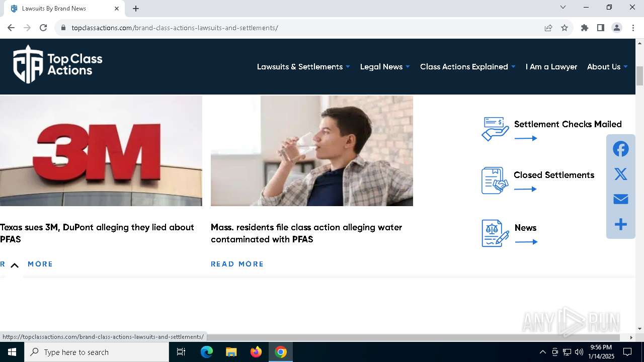
Task: Click Read More under Mass. residents article
Action: (x=237, y=264)
